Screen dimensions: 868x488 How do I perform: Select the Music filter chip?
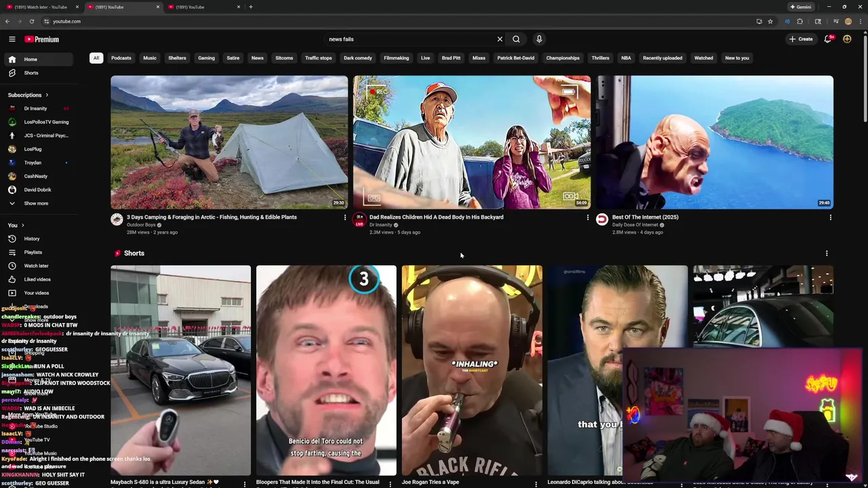(x=150, y=58)
